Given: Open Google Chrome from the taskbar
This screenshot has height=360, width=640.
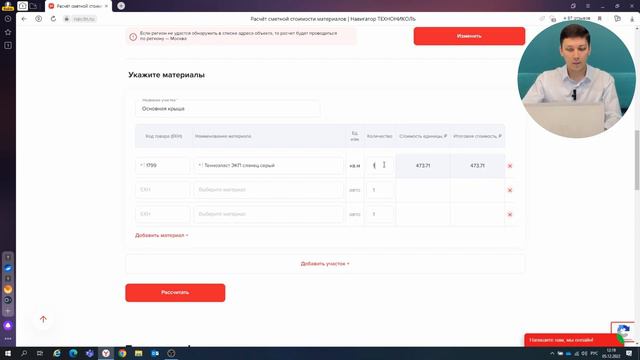Looking at the screenshot, I should click(x=122, y=353).
